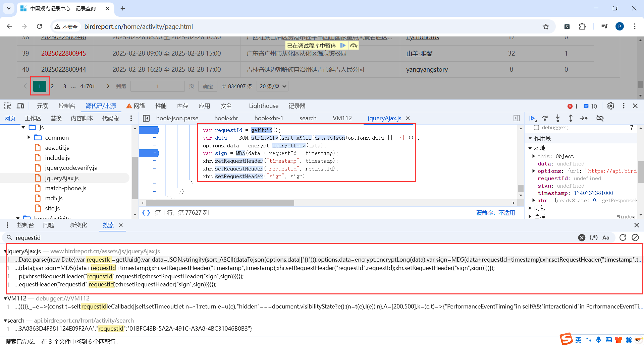The height and width of the screenshot is (345, 644).
Task: Resume script execution in the debugger toolbar
Action: (x=532, y=118)
